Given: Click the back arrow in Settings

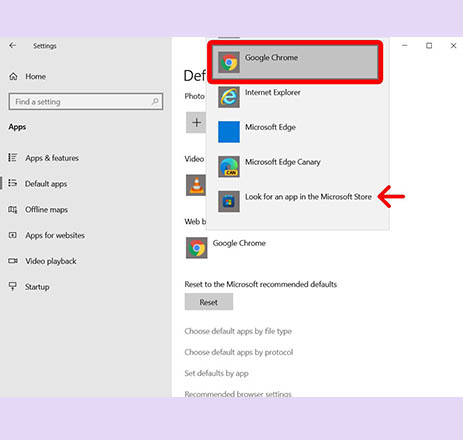Looking at the screenshot, I should click(13, 45).
